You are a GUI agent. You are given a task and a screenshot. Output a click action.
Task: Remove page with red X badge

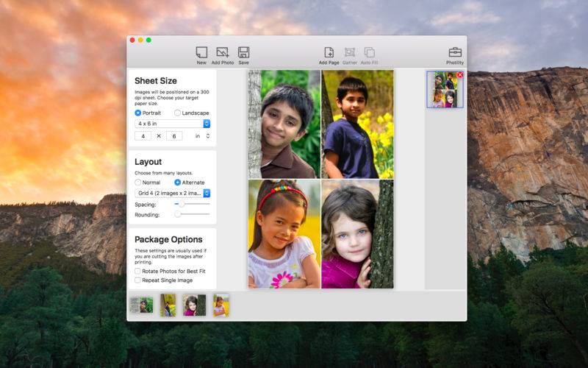point(460,75)
